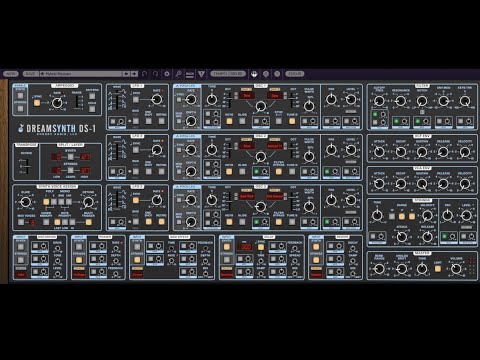Open the Mod Effect type selector
The width and height of the screenshot is (480, 360).
coord(137,275)
